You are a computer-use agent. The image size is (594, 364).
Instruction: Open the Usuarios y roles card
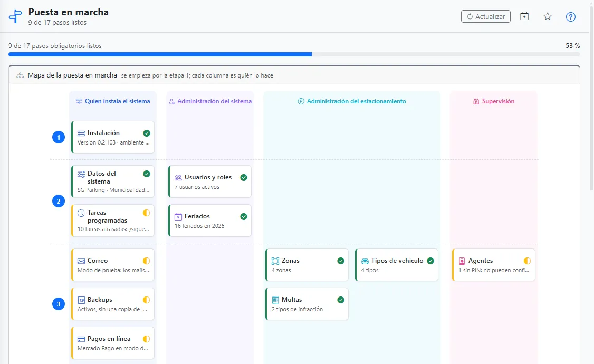(x=210, y=181)
